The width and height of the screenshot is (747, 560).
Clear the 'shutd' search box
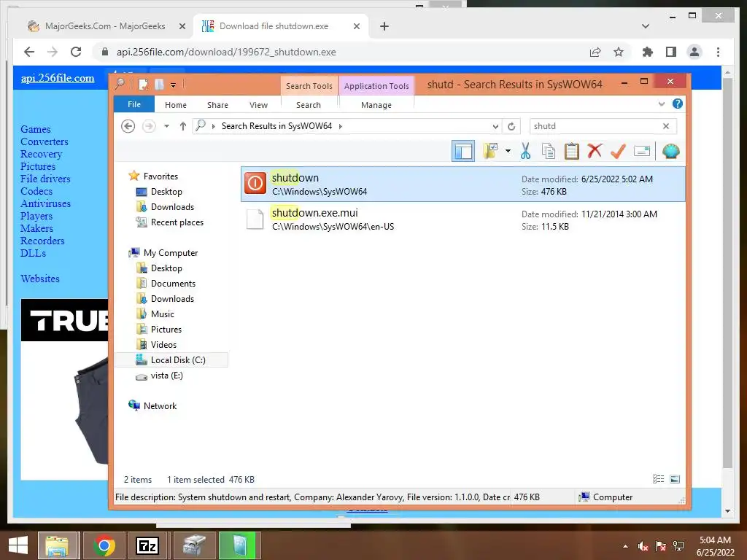(x=666, y=126)
